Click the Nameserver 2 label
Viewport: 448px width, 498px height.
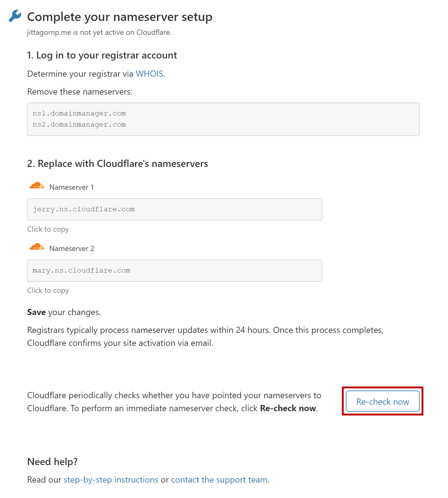(72, 249)
